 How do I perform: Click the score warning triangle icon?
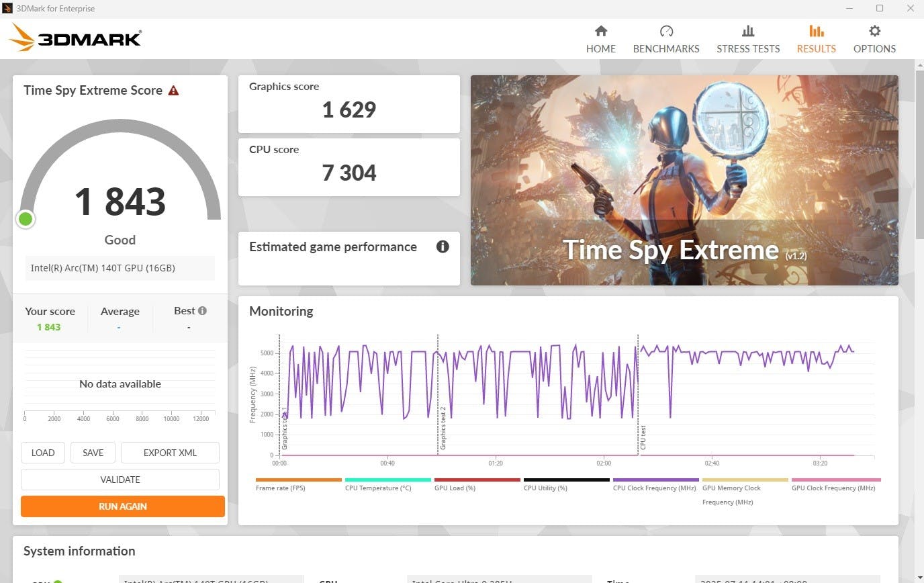pos(173,91)
